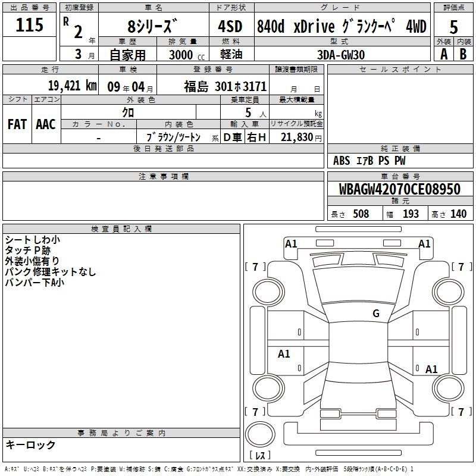The height and width of the screenshot is (476, 476).
Task: Click the interior grade B cell
Action: 464,54
